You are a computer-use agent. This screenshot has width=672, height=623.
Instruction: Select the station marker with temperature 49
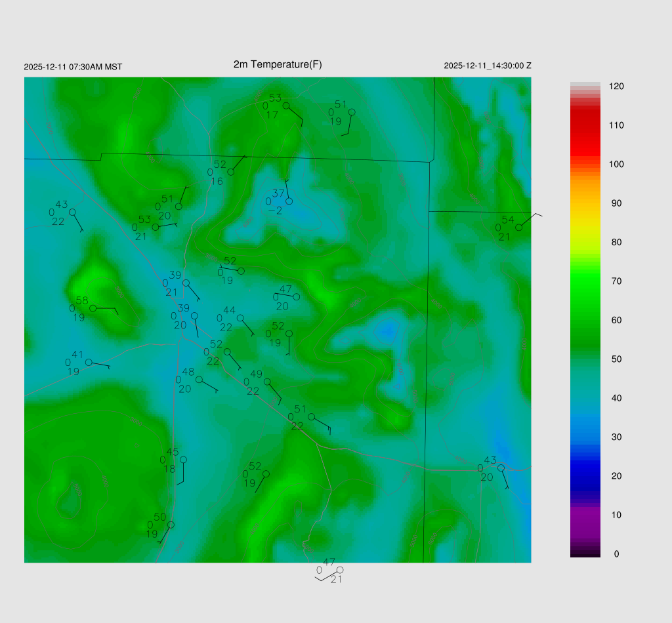pyautogui.click(x=267, y=381)
